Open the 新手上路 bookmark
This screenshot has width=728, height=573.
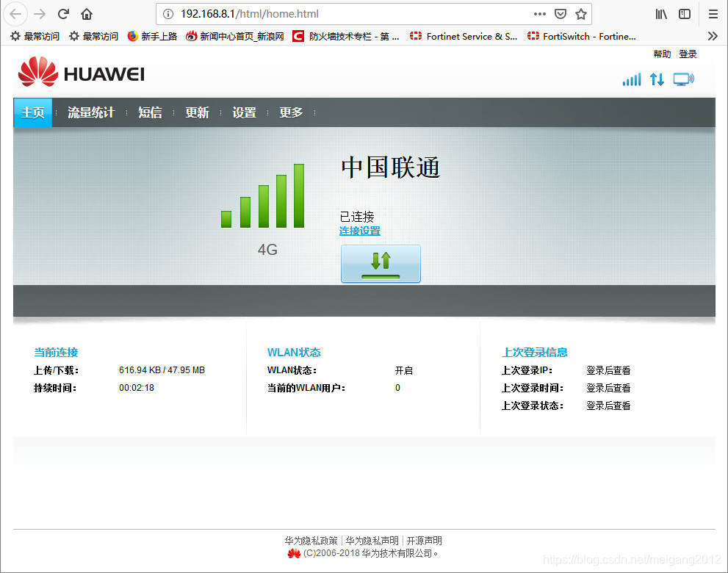coord(152,36)
